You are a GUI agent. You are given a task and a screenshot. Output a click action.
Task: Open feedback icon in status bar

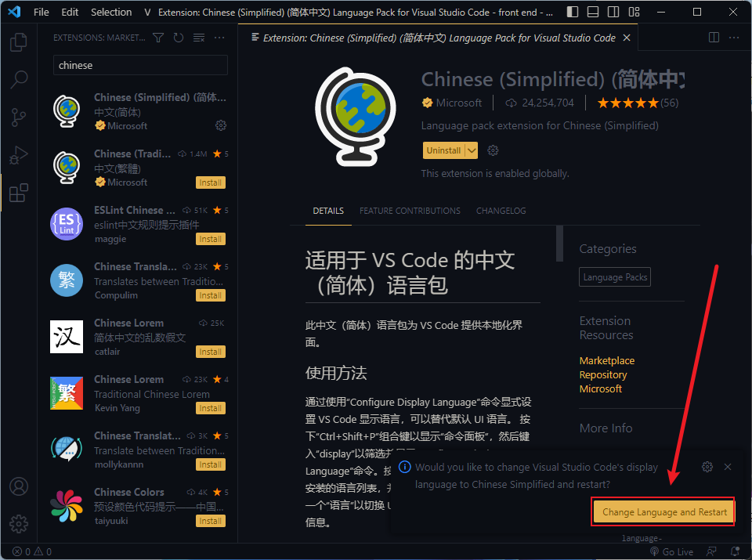(x=712, y=552)
